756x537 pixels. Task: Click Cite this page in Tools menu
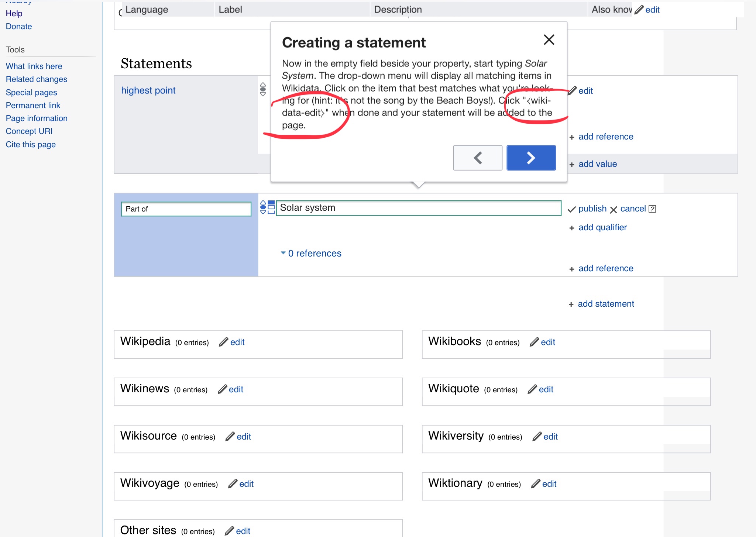[x=30, y=144]
